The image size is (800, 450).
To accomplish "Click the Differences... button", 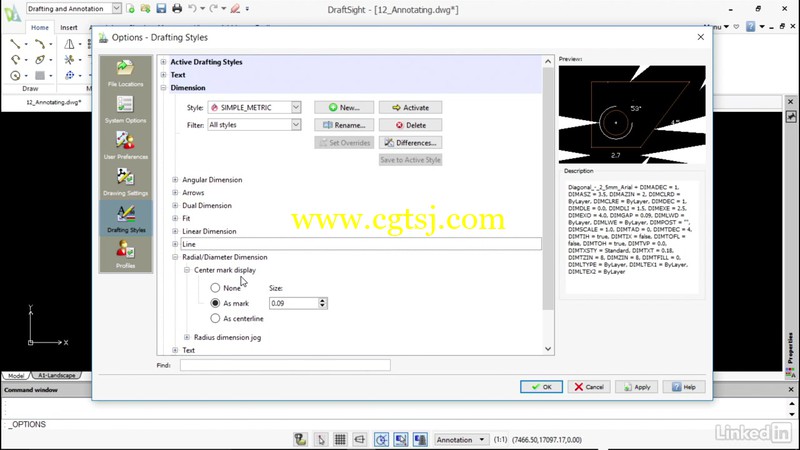I will [410, 143].
